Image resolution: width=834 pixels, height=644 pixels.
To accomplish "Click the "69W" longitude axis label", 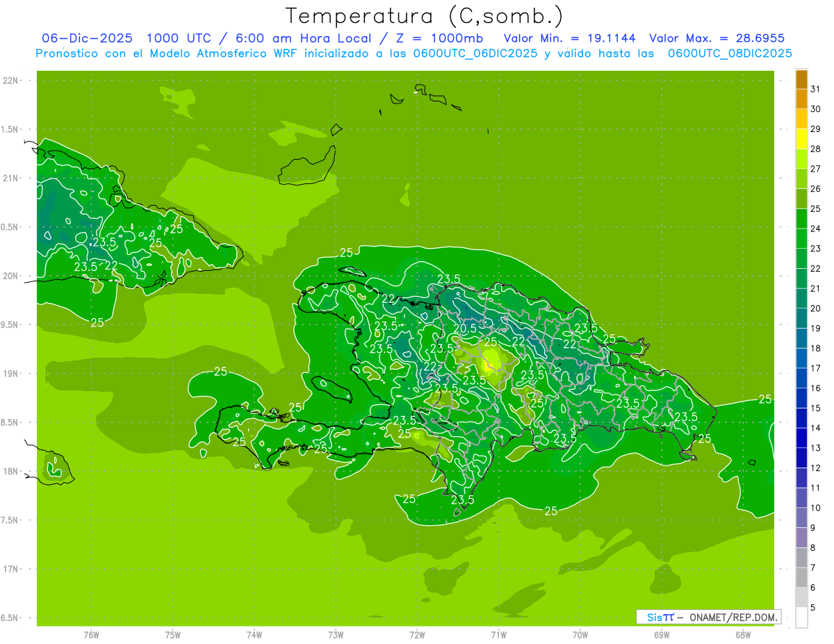I will click(662, 634).
